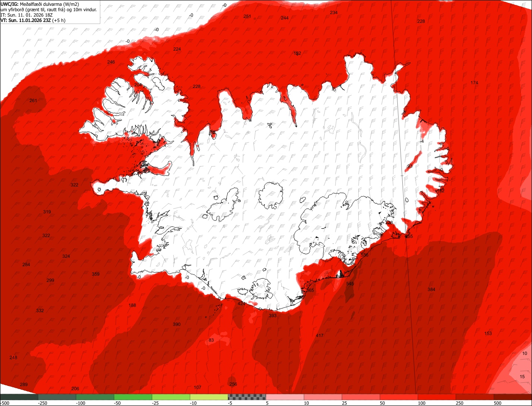This screenshot has height=406, width=532.
Task: Click the map value 182
Action: [x=297, y=53]
